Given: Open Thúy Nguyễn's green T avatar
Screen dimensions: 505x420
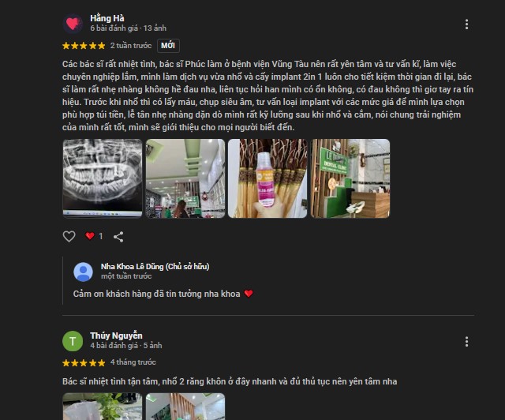Looking at the screenshot, I should (73, 341).
